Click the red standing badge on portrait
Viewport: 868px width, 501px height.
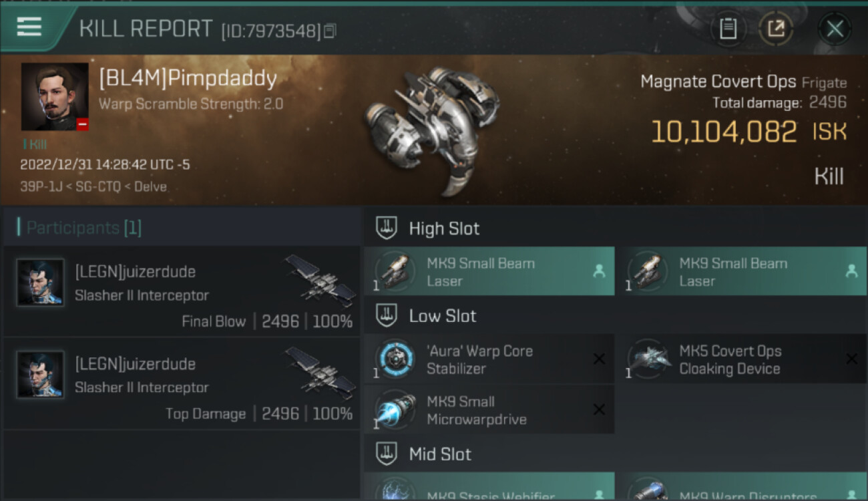(82, 124)
